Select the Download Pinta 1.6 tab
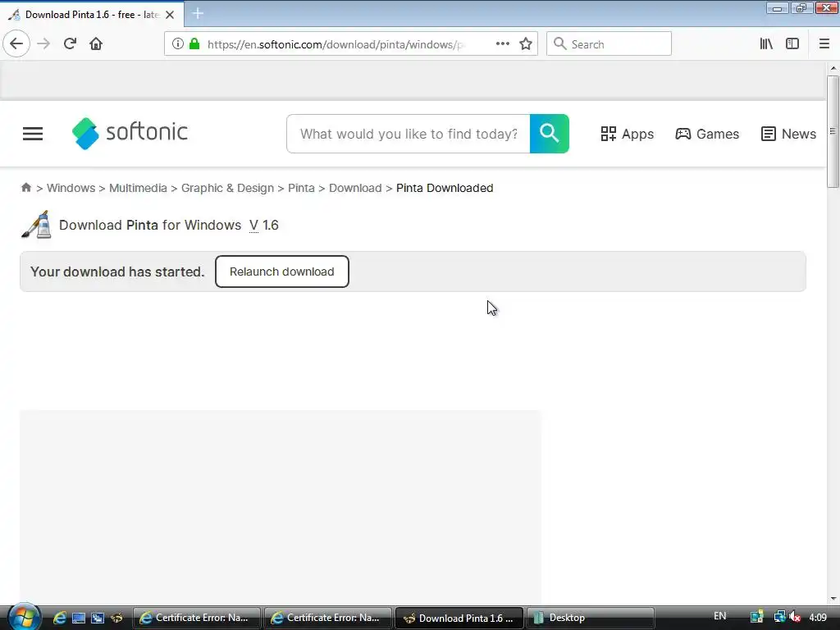 pos(92,15)
